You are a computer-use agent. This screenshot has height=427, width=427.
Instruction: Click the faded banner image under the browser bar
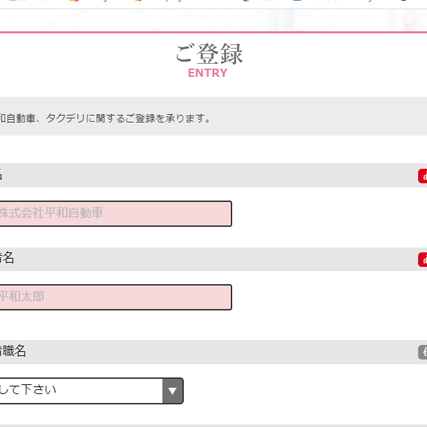point(213,20)
